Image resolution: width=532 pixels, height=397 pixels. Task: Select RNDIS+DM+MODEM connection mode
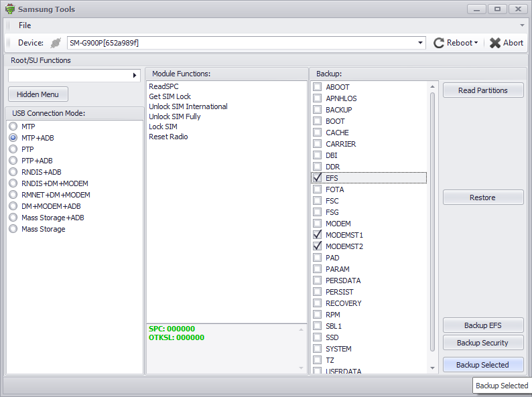tap(13, 183)
